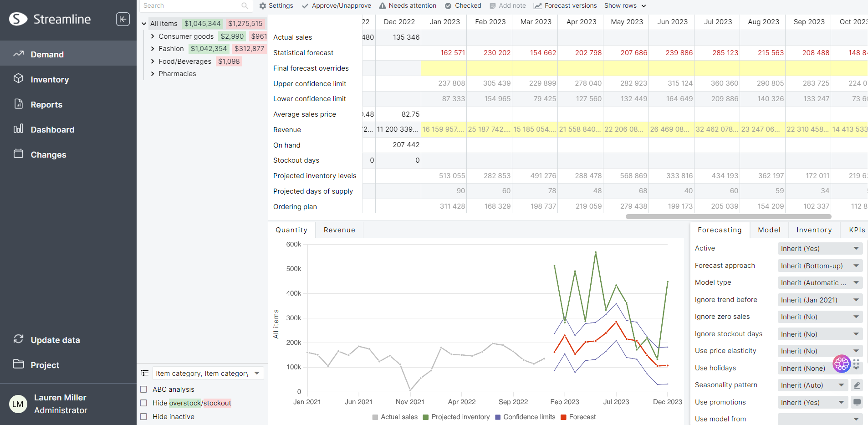Open the Reports document icon
This screenshot has height=425, width=868.
[x=19, y=103]
